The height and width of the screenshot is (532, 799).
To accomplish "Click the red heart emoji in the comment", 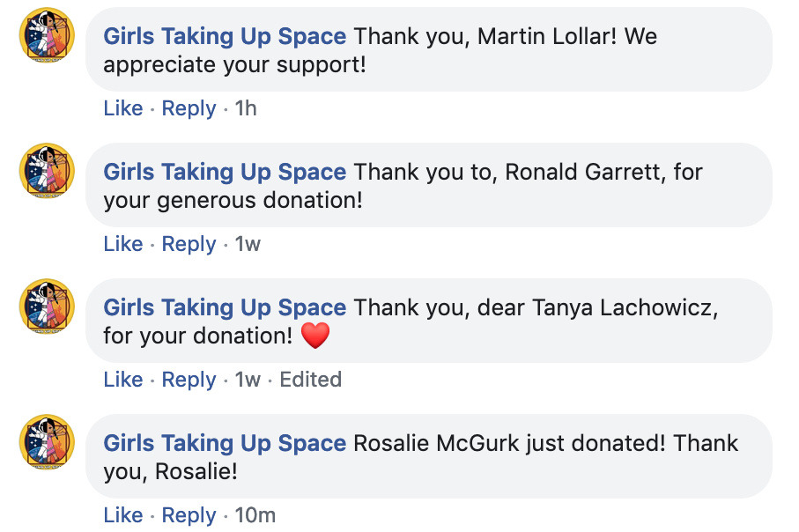I will (315, 336).
